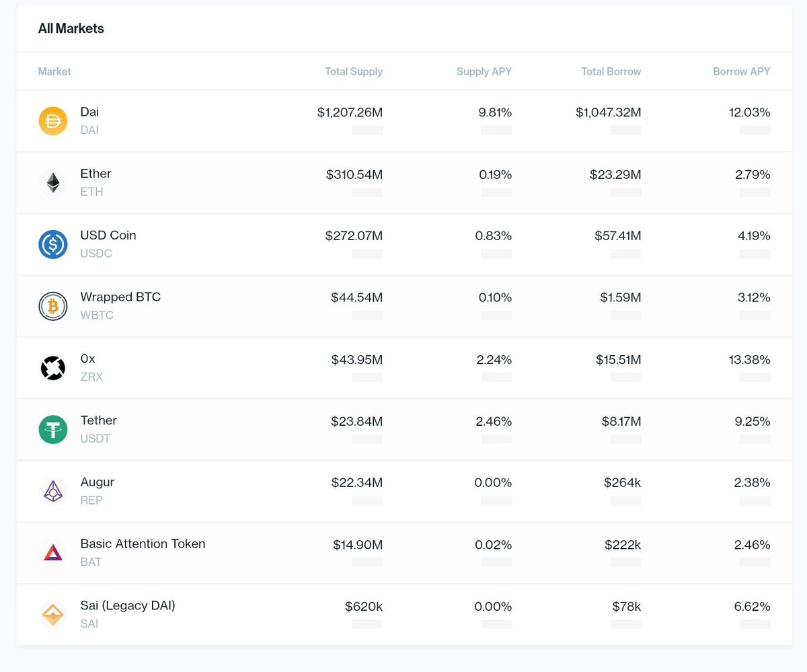Click the 0x protocol logo
This screenshot has width=807, height=672.
pos(52,368)
